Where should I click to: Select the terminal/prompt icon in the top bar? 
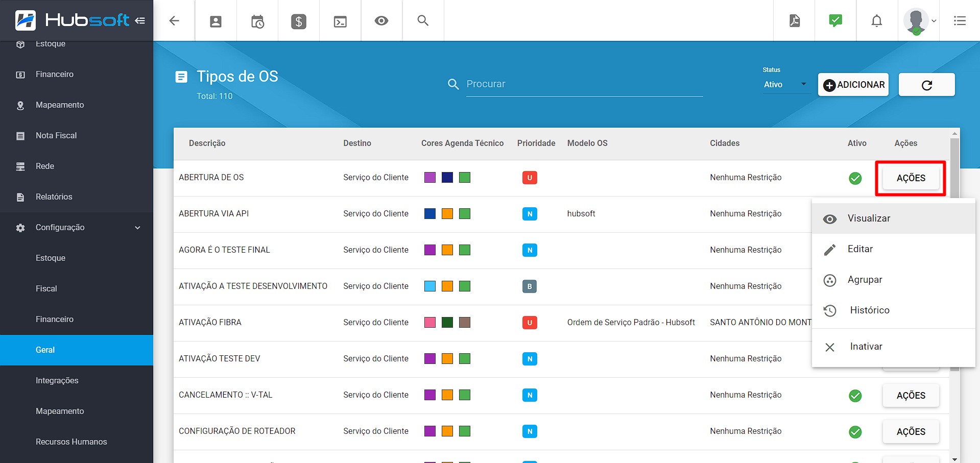pyautogui.click(x=340, y=20)
